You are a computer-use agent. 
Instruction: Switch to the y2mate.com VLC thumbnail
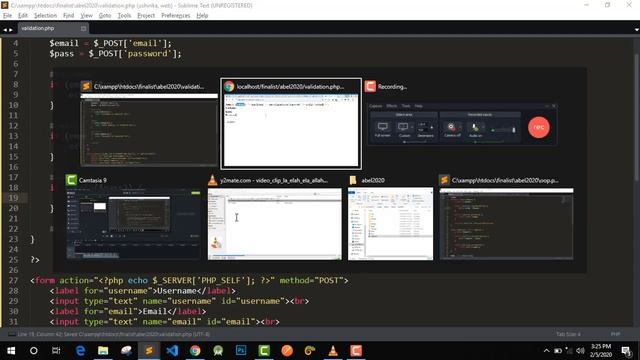click(275, 217)
